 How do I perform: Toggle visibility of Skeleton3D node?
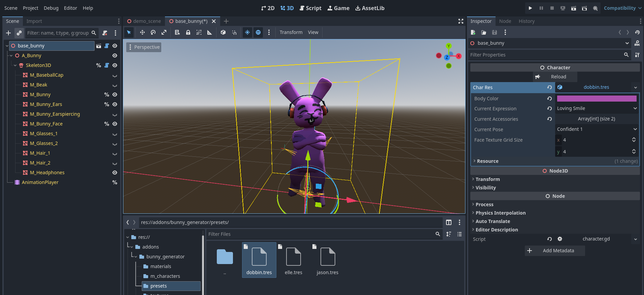[x=115, y=65]
